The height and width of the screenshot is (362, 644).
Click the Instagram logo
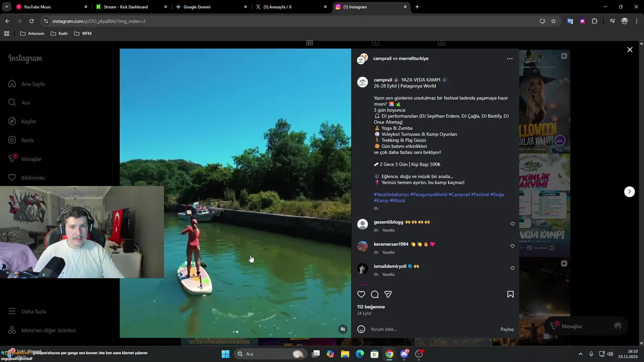25,58
